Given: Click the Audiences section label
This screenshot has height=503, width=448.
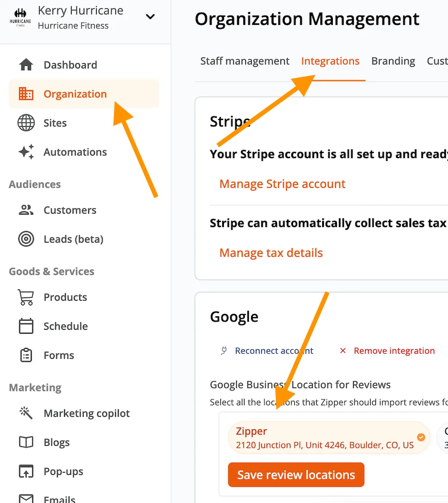Looking at the screenshot, I should 34,184.
